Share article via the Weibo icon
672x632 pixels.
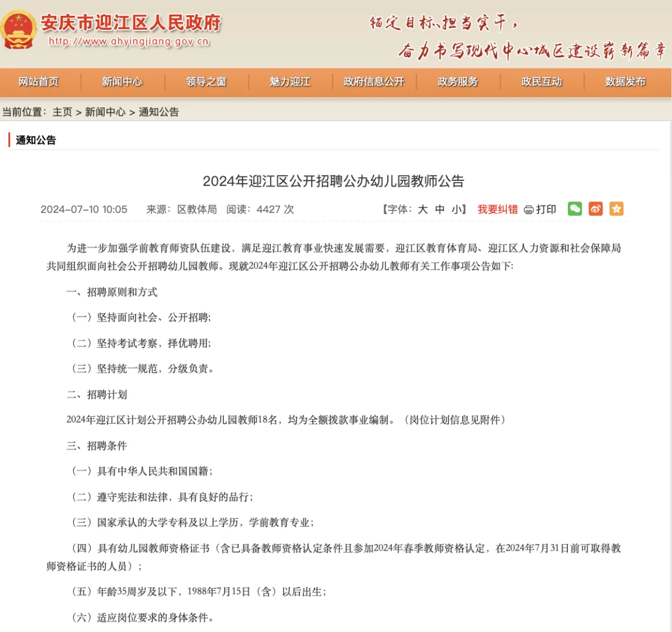[x=595, y=209]
